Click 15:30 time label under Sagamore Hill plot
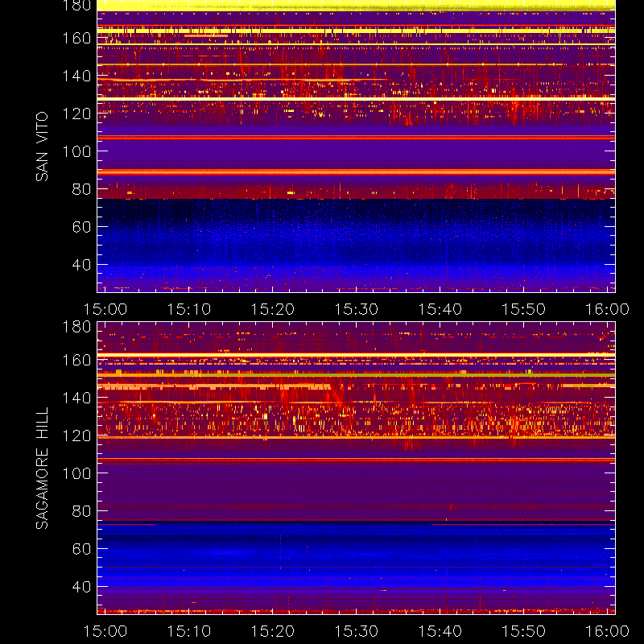The height and width of the screenshot is (644, 644). (x=356, y=631)
